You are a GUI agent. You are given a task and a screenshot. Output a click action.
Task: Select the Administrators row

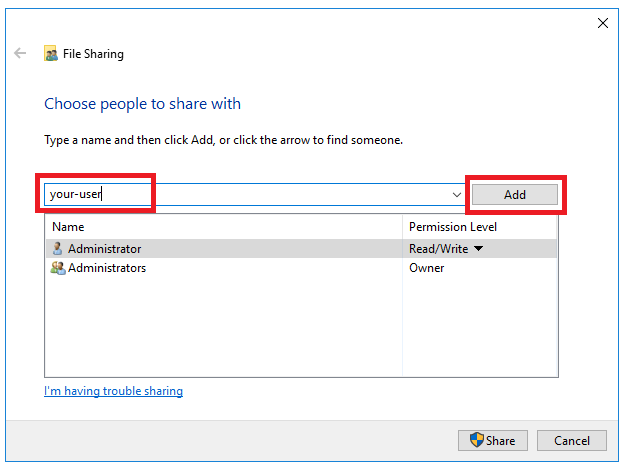301,267
